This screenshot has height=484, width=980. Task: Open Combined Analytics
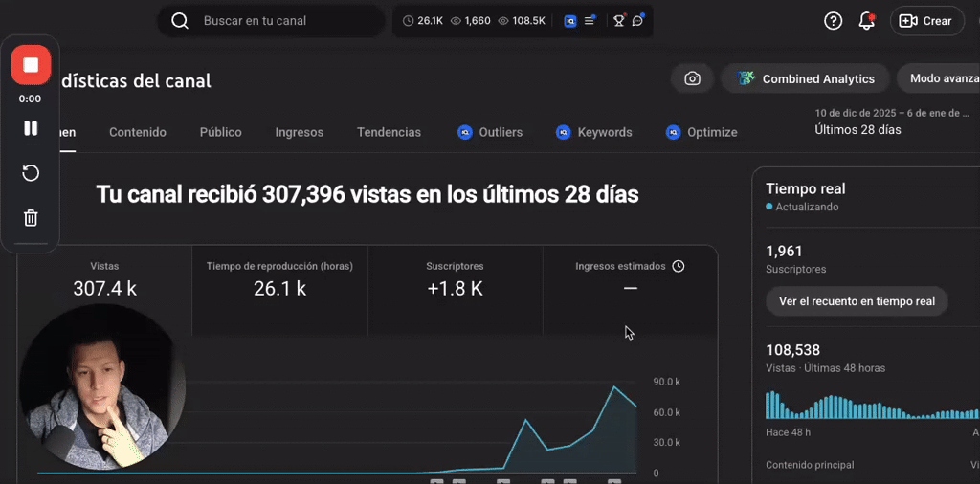(805, 78)
